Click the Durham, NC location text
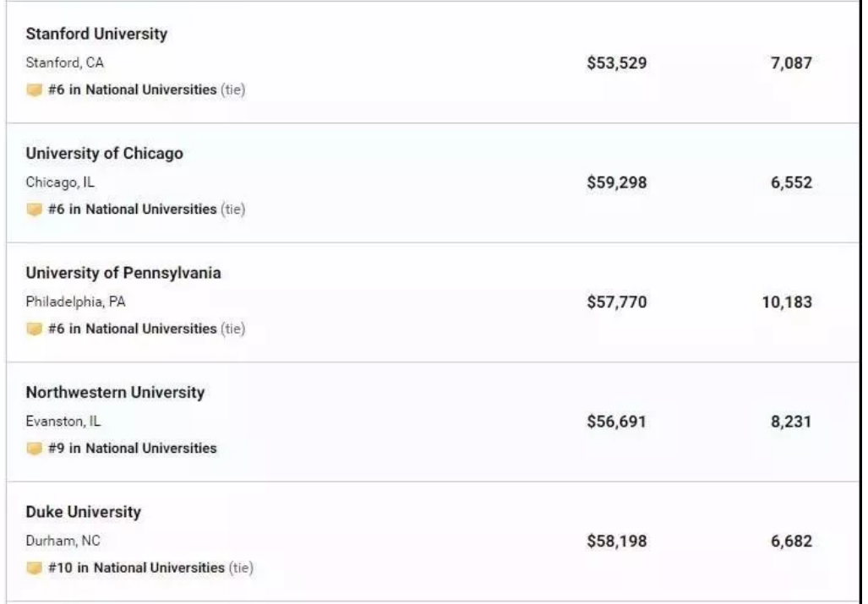This screenshot has height=604, width=868. 63,541
